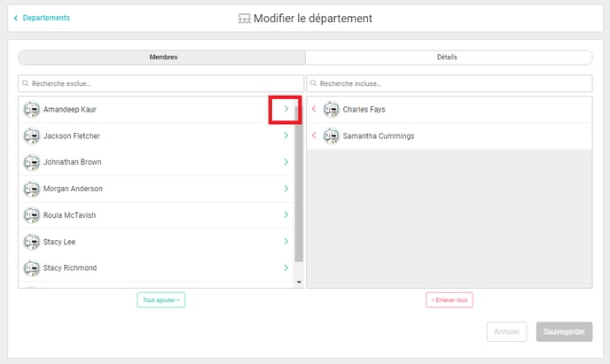This screenshot has width=610, height=364.
Task: Select the name Johnathan Brown
Action: tap(73, 162)
